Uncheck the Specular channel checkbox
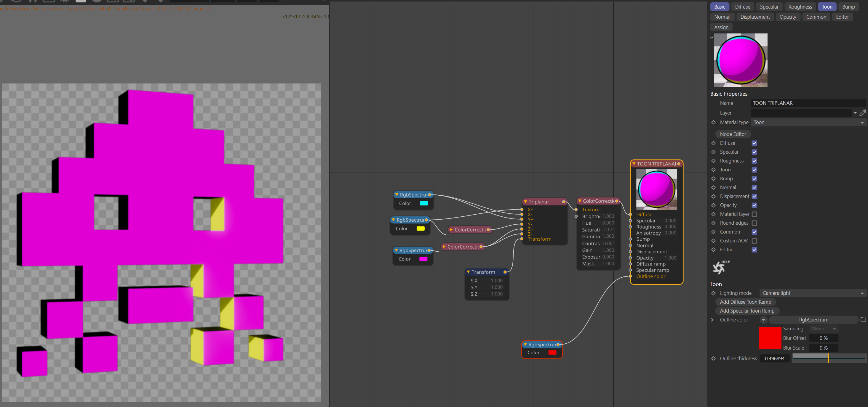868x407 pixels. coord(754,152)
